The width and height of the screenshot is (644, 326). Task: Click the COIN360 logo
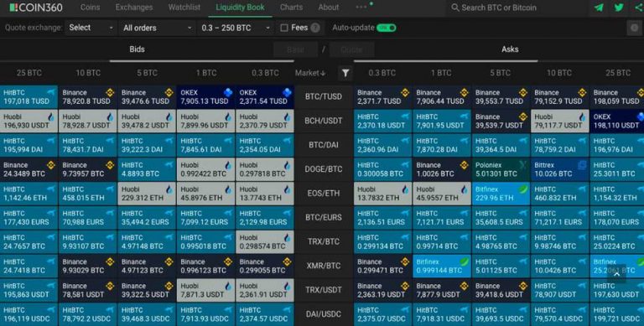tap(36, 8)
